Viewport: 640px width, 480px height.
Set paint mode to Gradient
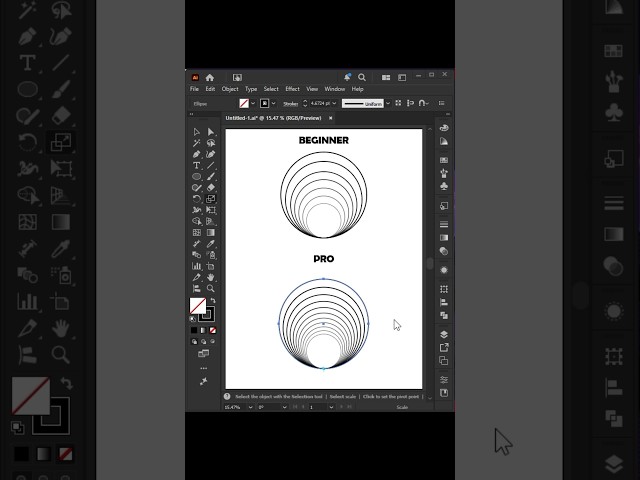coord(203,330)
